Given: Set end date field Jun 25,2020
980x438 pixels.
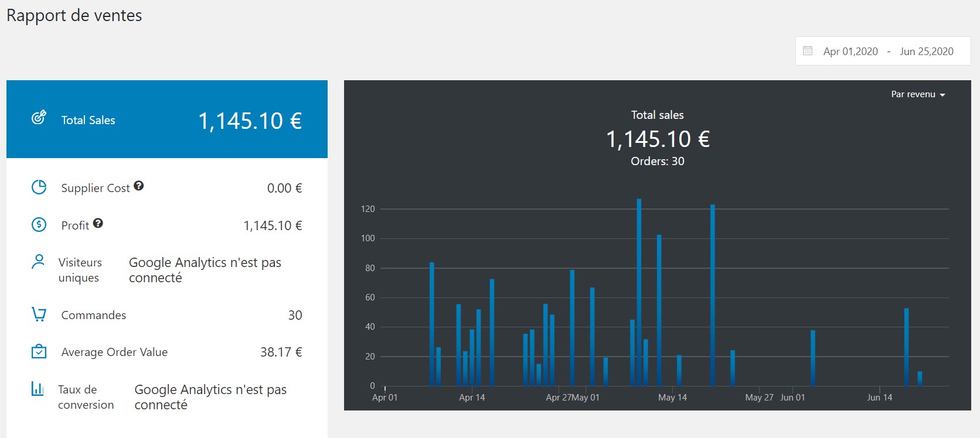Looking at the screenshot, I should (927, 52).
